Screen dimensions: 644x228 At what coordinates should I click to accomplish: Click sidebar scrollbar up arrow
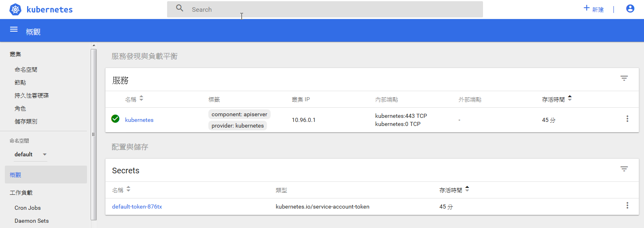(94, 45)
